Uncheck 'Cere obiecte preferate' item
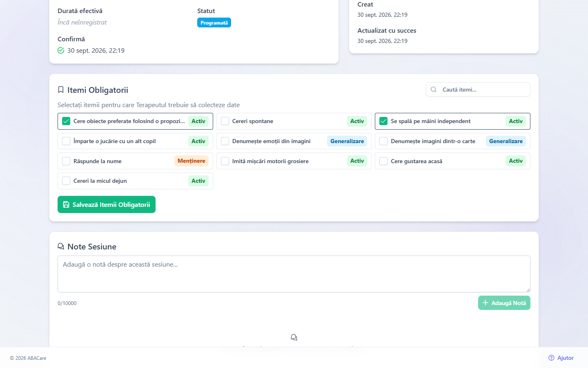Viewport: 588px width, 368px height. pos(66,121)
